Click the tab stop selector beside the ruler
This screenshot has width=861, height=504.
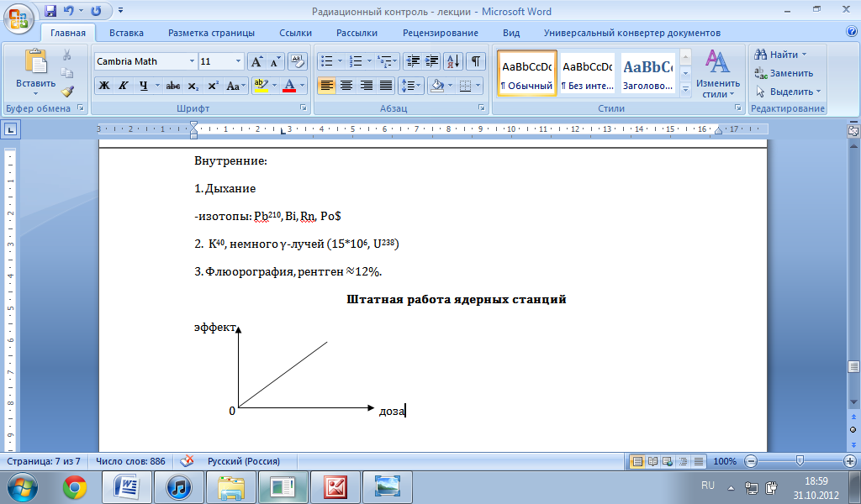(x=11, y=130)
